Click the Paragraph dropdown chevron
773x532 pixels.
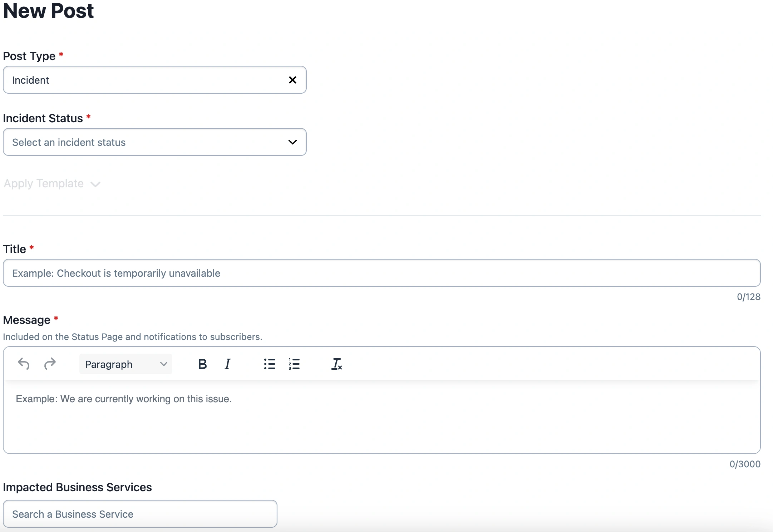[164, 364]
